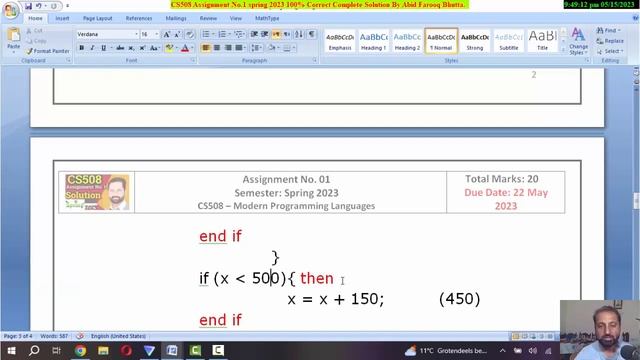Switch to the References tab

click(139, 18)
